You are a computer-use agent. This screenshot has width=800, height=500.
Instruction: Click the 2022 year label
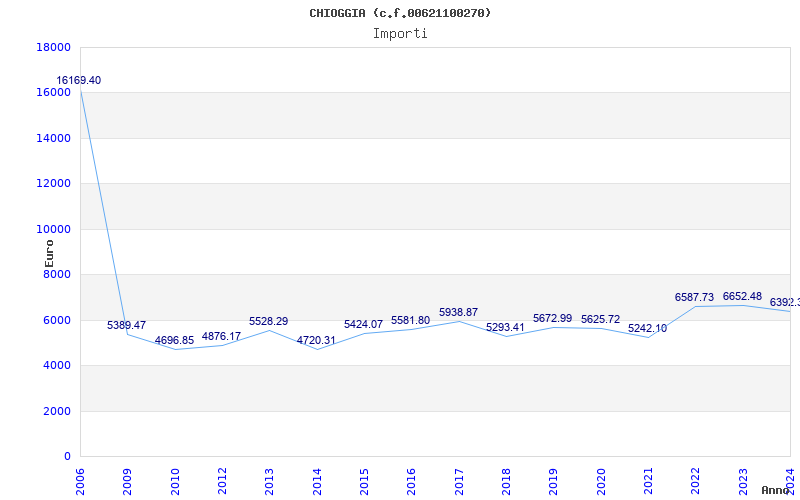tap(696, 481)
